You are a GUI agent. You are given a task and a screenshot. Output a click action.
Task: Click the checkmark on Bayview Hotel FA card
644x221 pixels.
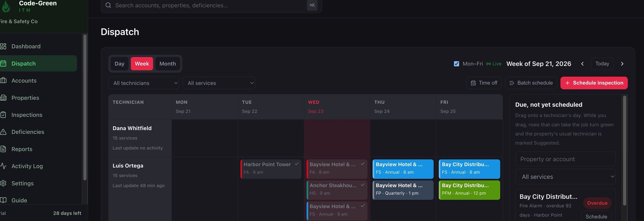[x=363, y=164]
